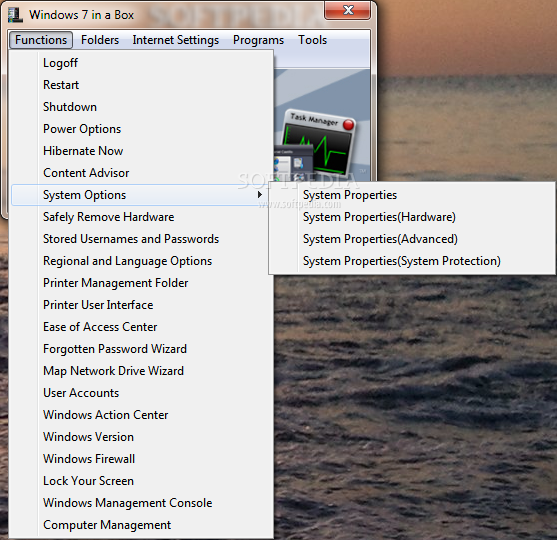Select System Properties(Advanced)
The height and width of the screenshot is (540, 557).
pyautogui.click(x=412, y=239)
